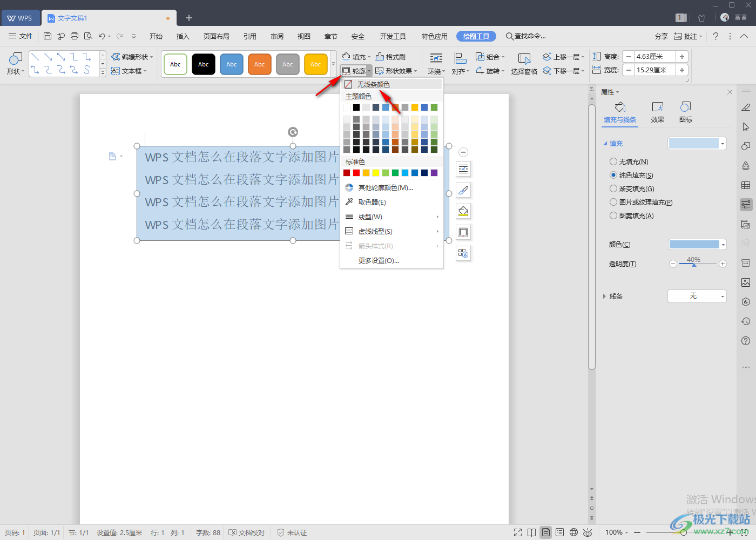Screen dimensions: 756x540
Task: Open the Effects (效果) tab in properties
Action: click(x=657, y=112)
